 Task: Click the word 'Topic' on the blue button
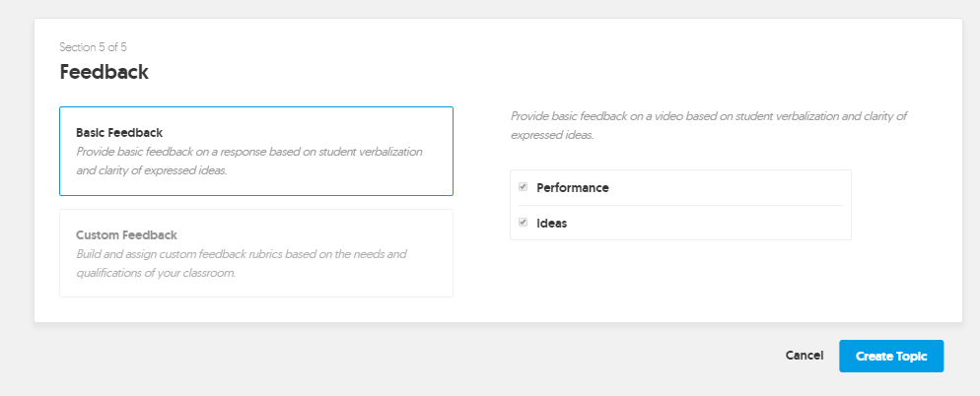912,357
